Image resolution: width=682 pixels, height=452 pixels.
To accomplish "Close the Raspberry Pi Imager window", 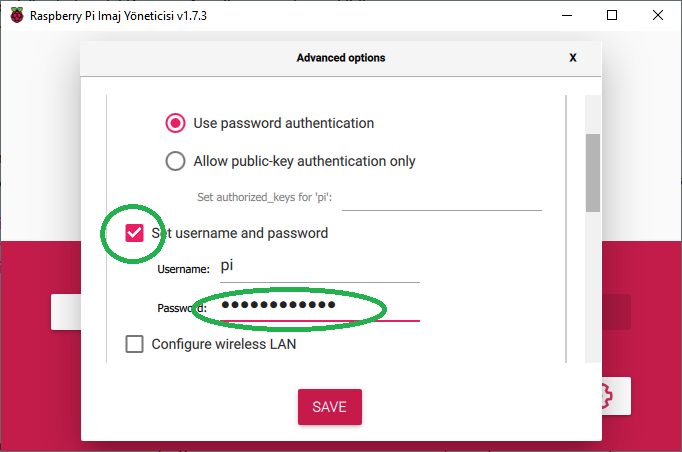I will point(658,16).
